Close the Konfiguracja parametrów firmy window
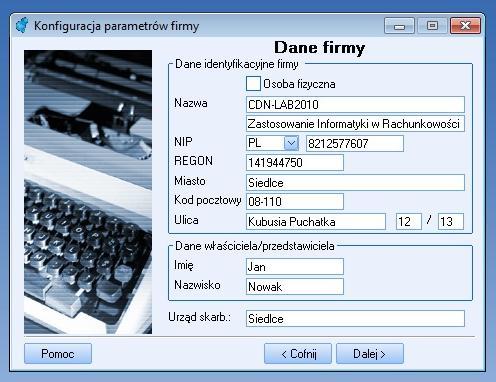 point(465,26)
